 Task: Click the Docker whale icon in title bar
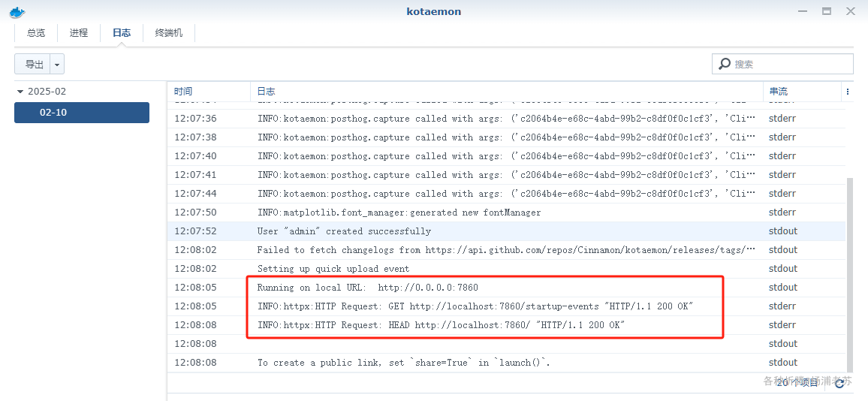pos(17,11)
